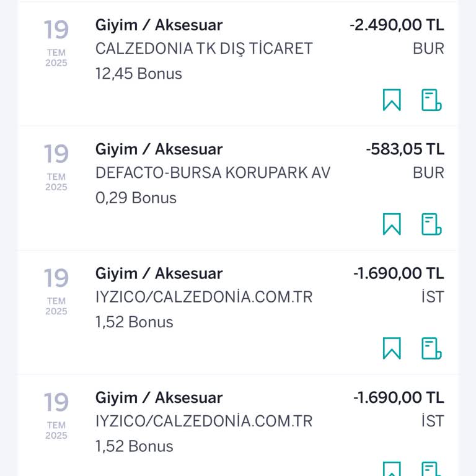Select the 12,45 Bonus text
Screen dimensions: 476x476
tap(139, 74)
